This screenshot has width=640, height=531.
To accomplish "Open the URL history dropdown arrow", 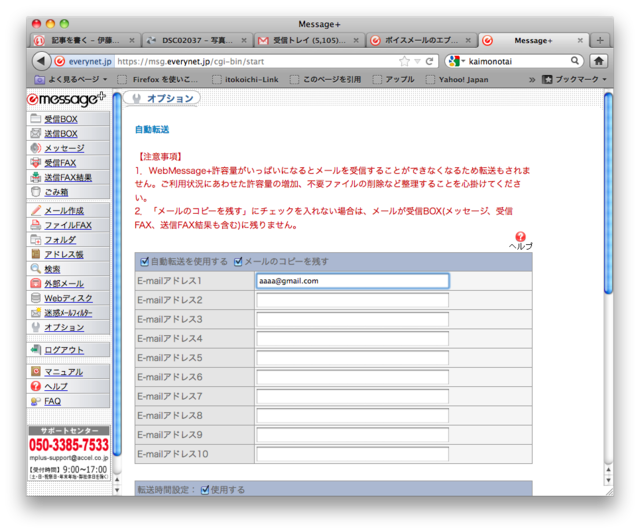I will [417, 61].
